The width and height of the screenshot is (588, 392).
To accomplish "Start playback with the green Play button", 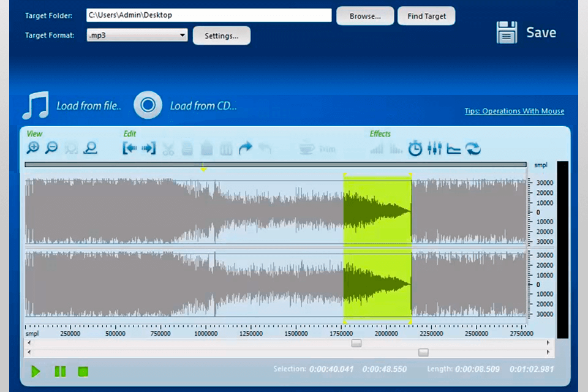I will pos(36,371).
